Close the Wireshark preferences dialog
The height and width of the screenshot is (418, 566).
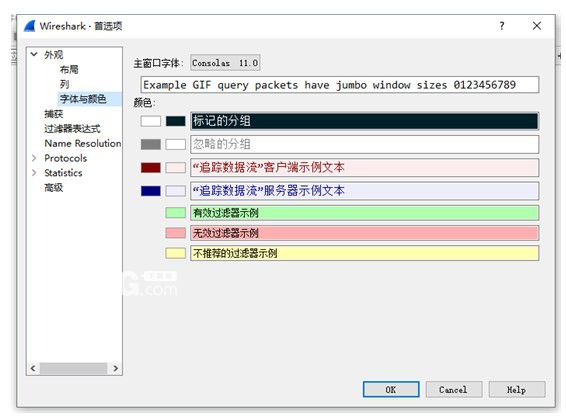[x=537, y=26]
